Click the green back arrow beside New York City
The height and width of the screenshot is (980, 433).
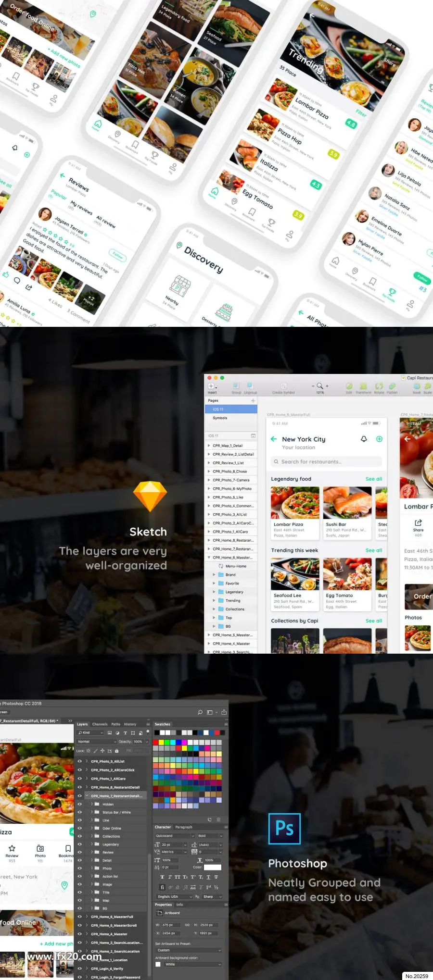[274, 439]
